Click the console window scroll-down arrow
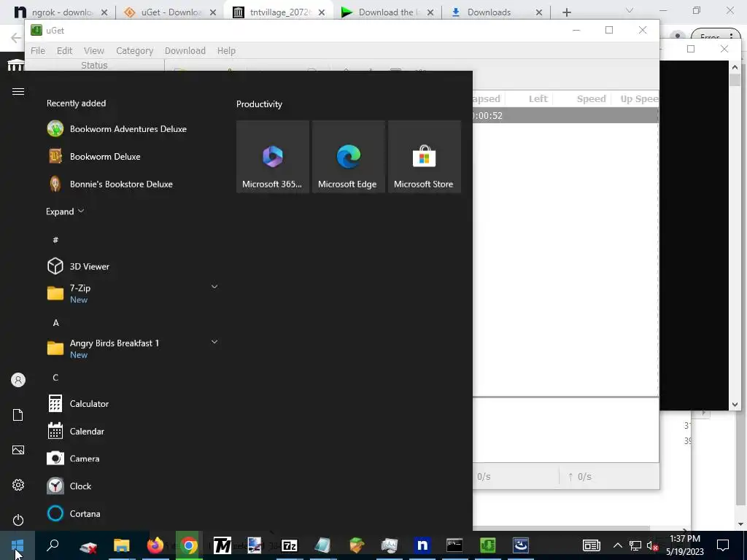The width and height of the screenshot is (747, 560). point(735,405)
